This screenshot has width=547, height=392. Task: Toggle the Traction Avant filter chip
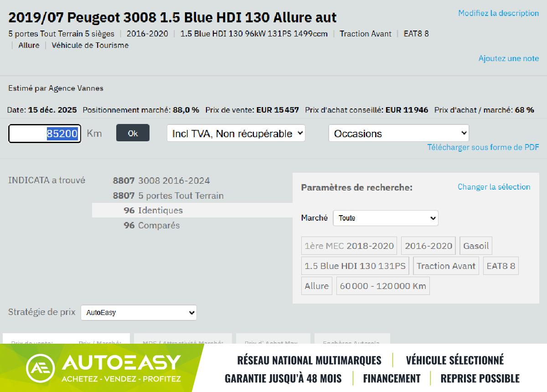[x=445, y=266]
